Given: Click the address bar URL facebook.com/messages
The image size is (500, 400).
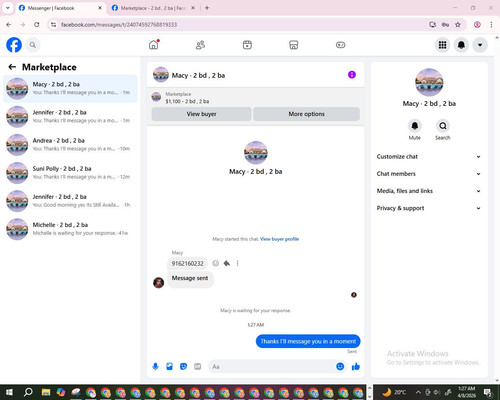Looking at the screenshot, I should (119, 25).
